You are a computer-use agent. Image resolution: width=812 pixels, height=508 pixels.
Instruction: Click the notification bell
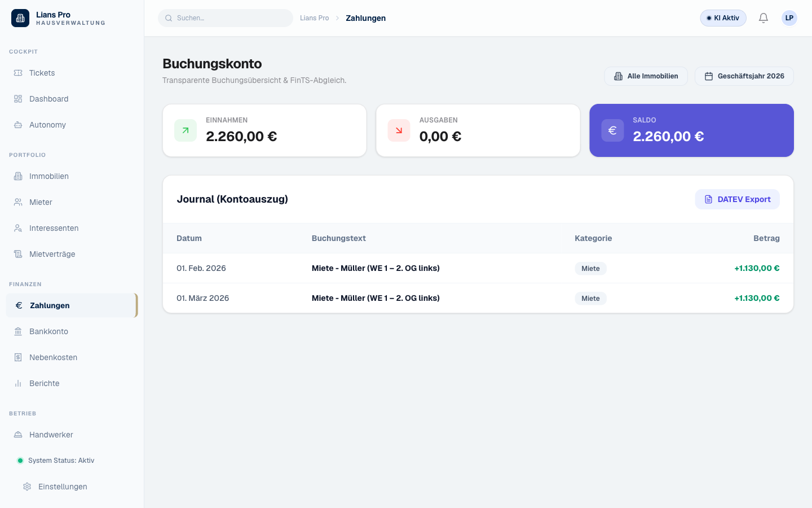764,18
